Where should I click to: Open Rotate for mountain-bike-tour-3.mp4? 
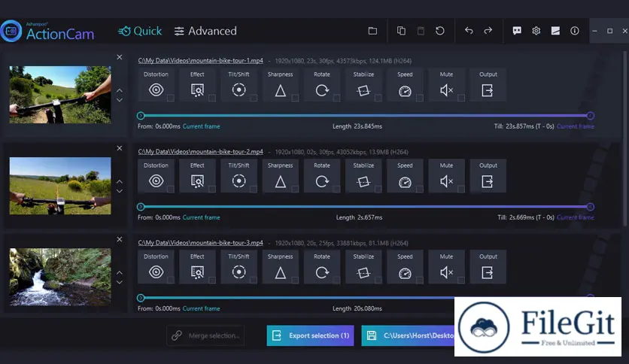pyautogui.click(x=322, y=267)
